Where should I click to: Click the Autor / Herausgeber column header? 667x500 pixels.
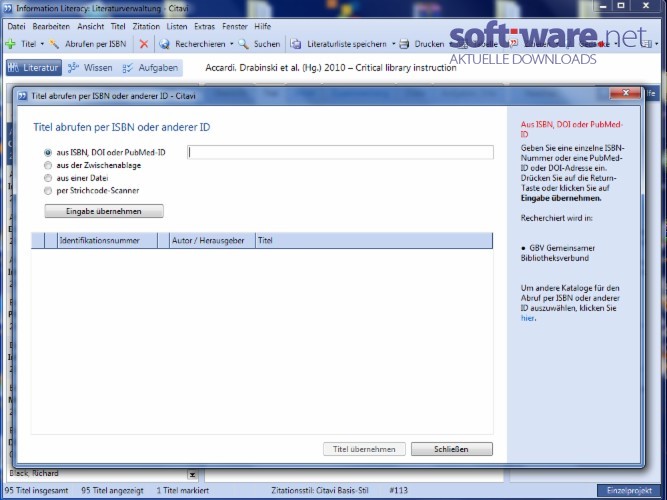coord(212,240)
